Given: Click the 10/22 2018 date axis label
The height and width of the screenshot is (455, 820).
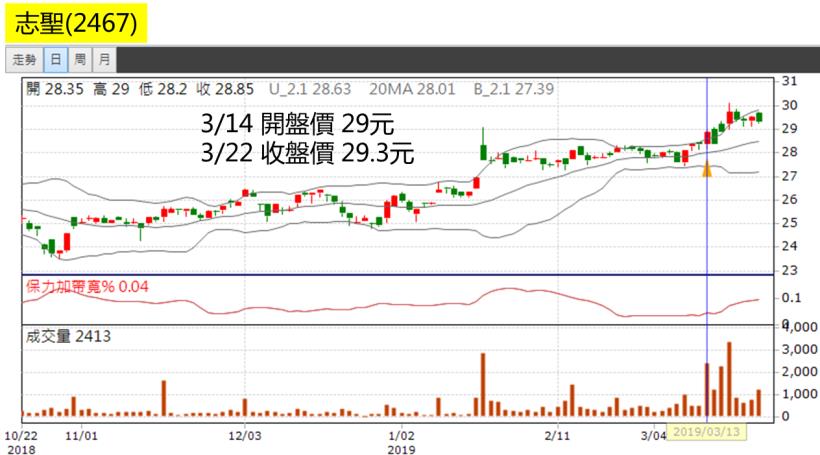Looking at the screenshot, I should point(21,442).
